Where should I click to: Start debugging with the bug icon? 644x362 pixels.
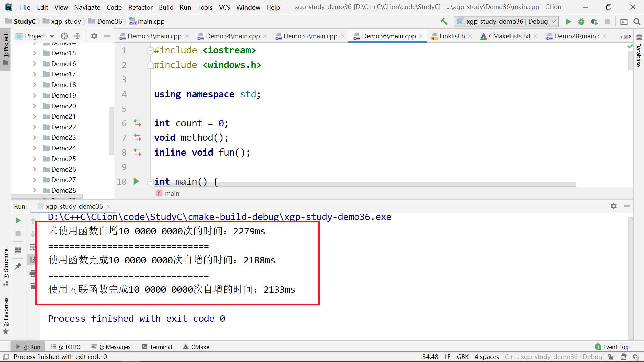point(581,22)
